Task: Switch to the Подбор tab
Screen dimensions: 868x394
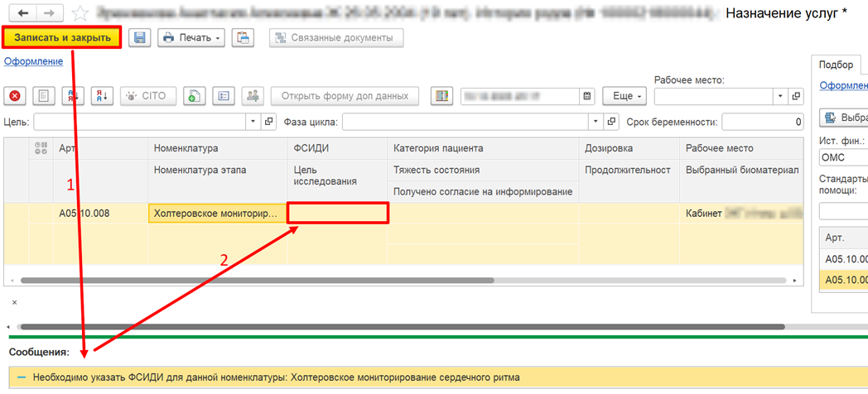Action: click(836, 65)
